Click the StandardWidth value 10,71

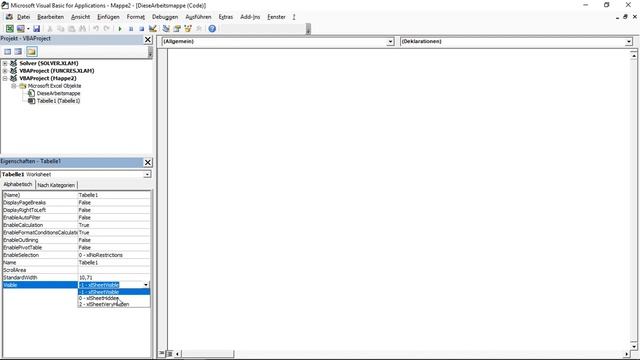[x=114, y=278]
